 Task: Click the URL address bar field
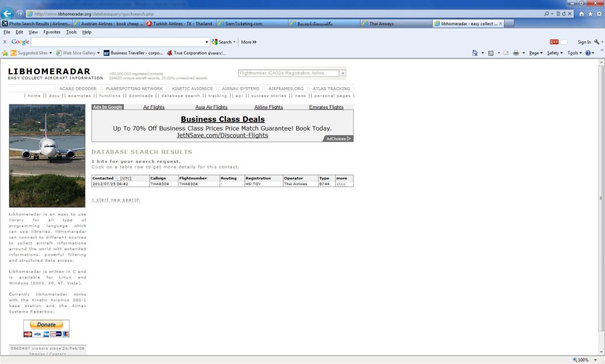coord(285,14)
